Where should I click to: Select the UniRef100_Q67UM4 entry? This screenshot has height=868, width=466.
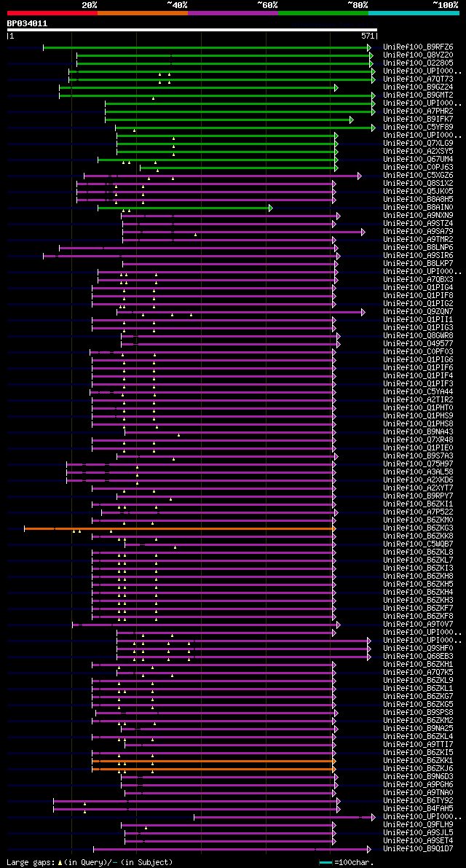point(418,160)
